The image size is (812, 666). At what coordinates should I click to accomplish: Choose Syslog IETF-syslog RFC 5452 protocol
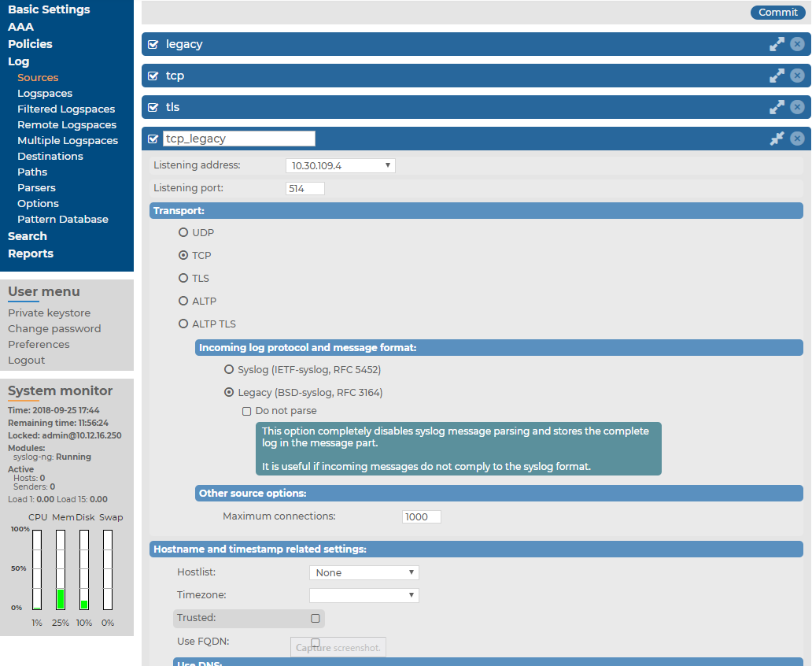228,369
